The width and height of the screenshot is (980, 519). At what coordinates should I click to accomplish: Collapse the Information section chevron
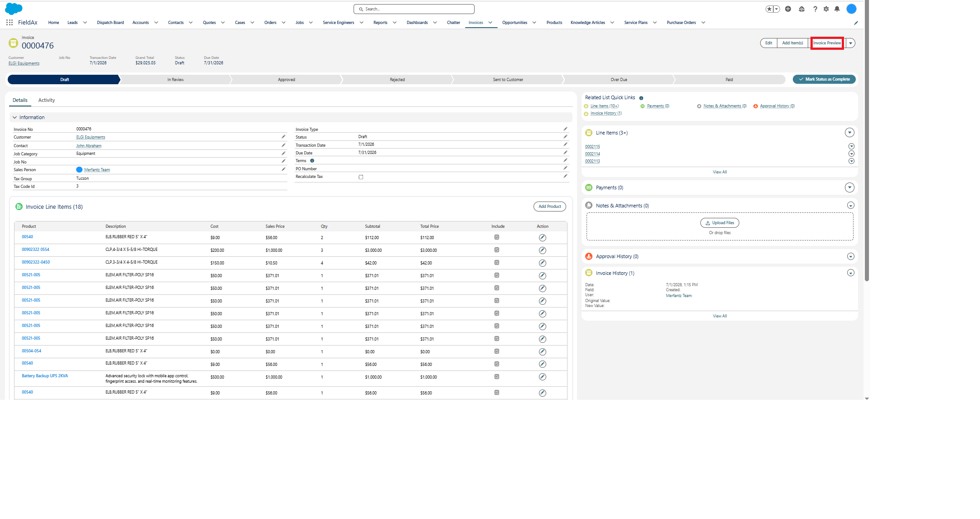coord(15,117)
